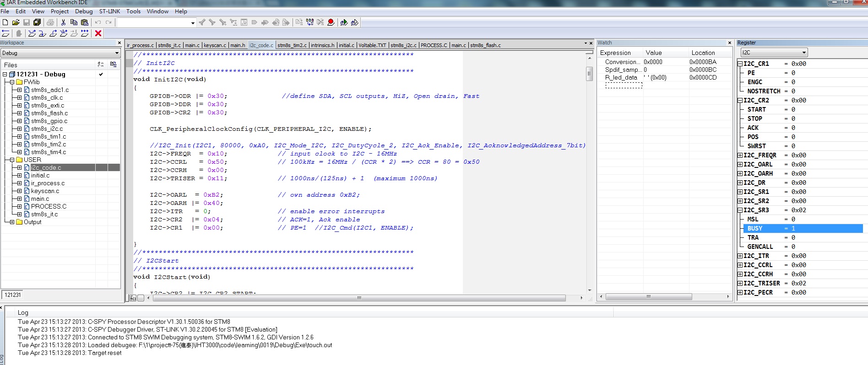The image size is (868, 365).
Task: Close the active editor tab with X
Action: [x=591, y=43]
